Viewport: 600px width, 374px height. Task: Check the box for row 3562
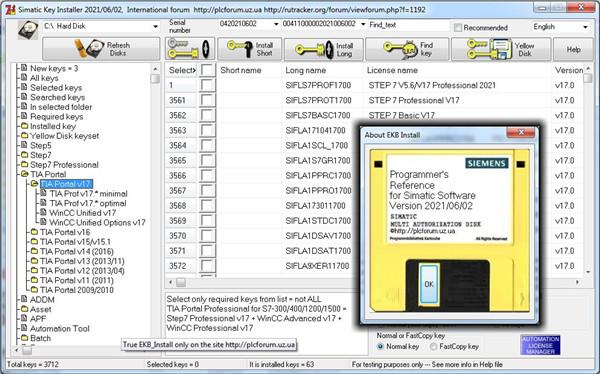[207, 115]
